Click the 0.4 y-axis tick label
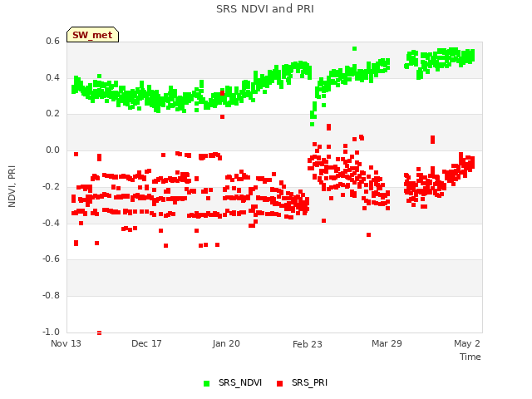 tap(52, 77)
